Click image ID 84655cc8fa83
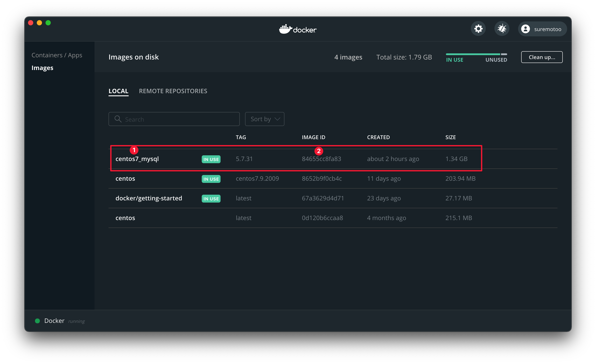This screenshot has height=364, width=596. pyautogui.click(x=321, y=159)
